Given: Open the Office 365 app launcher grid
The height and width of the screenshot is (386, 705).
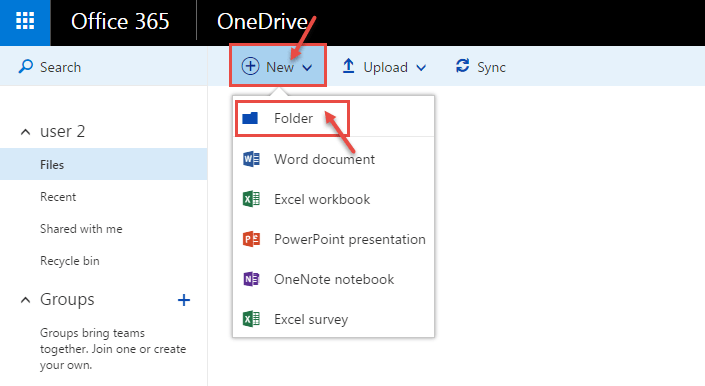Looking at the screenshot, I should coord(25,21).
